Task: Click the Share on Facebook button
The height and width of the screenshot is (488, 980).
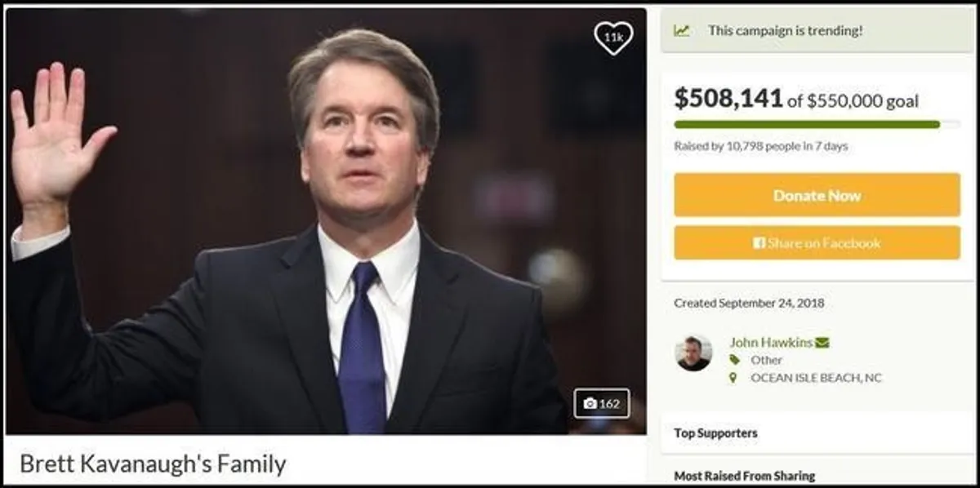Action: click(817, 242)
